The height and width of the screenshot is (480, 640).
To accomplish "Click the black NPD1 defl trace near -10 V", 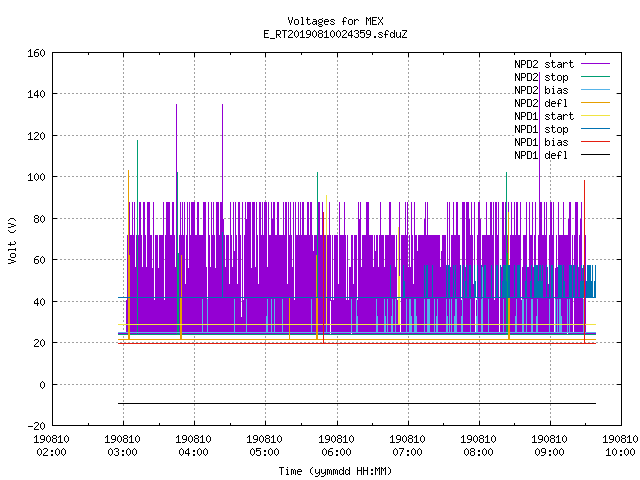I will point(357,404).
